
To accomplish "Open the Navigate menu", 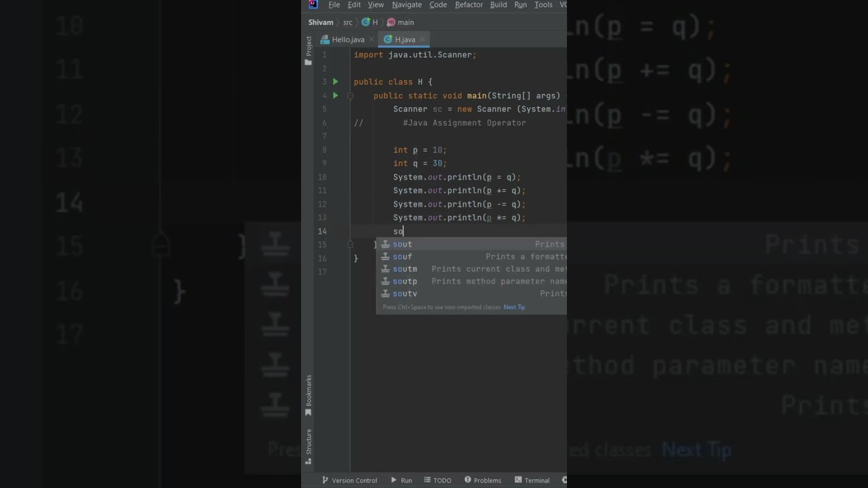I will 407,5.
